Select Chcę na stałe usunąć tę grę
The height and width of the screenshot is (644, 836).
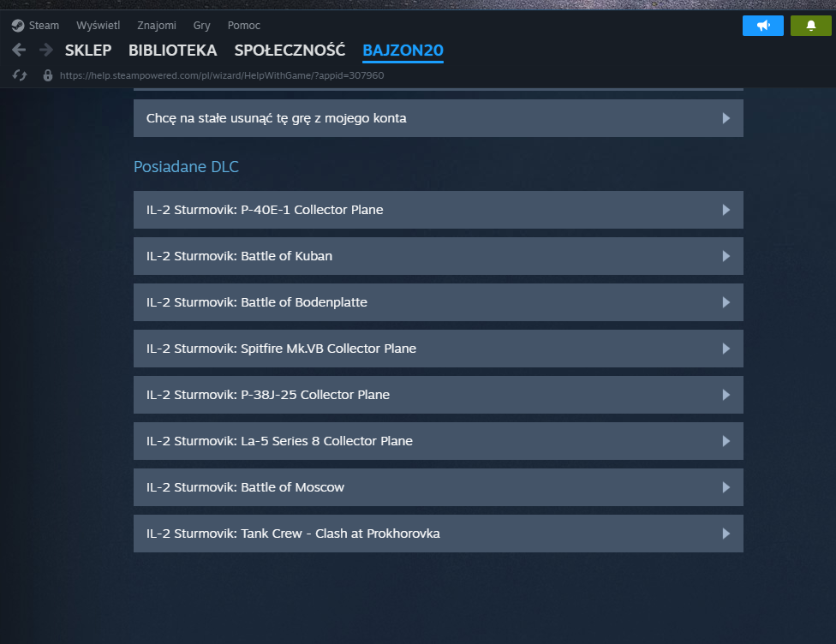point(439,118)
